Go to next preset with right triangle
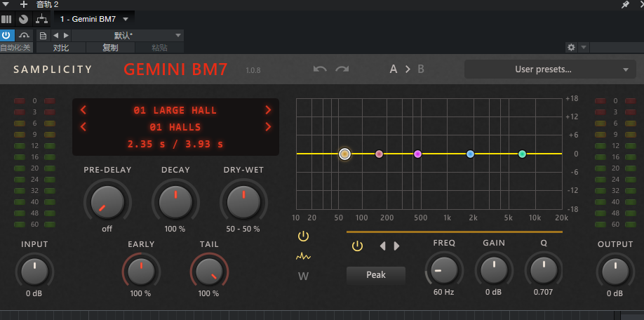This screenshot has width=644, height=320. pos(66,35)
